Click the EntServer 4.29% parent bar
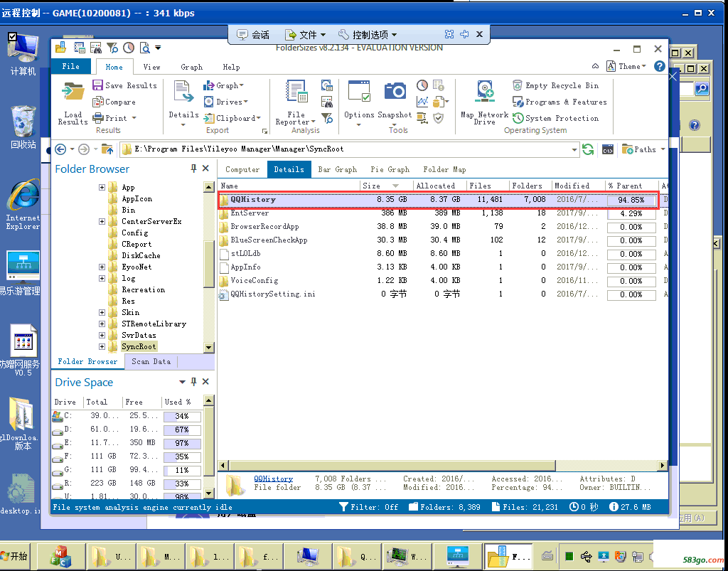728x571 pixels. pos(631,213)
